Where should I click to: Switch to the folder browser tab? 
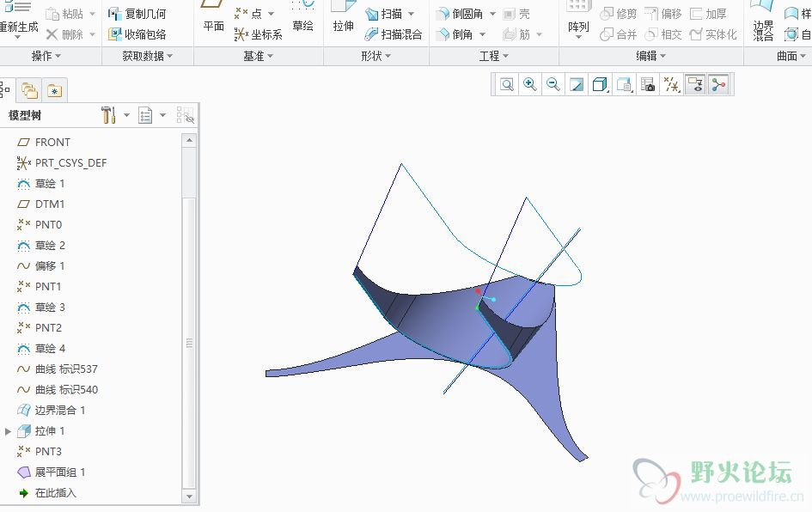[x=29, y=91]
